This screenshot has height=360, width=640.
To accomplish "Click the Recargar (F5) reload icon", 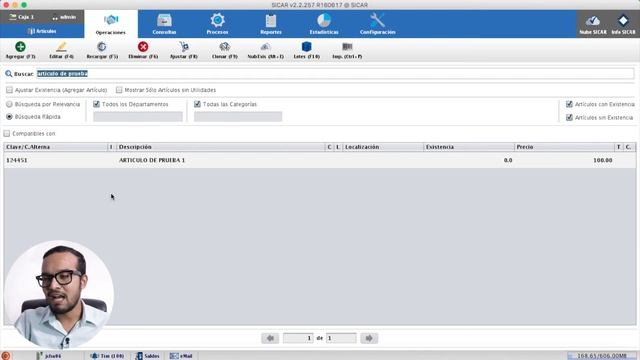I will (x=102, y=47).
